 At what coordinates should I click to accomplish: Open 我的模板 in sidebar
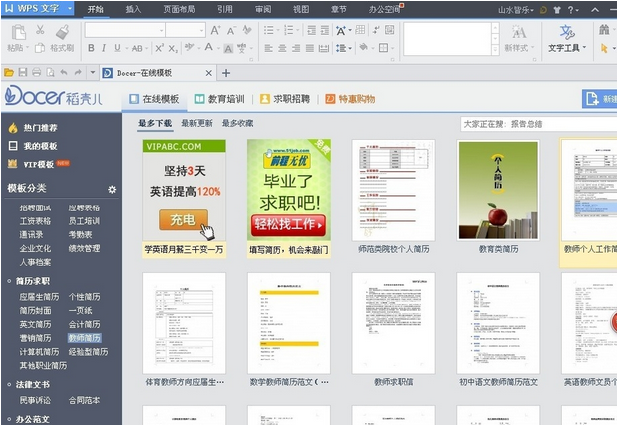pos(33,146)
